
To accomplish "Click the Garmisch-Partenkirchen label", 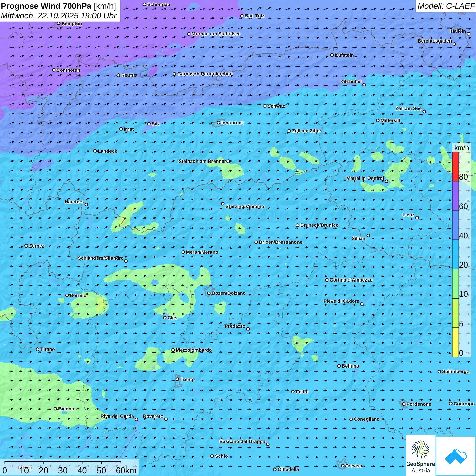I will (205, 74).
